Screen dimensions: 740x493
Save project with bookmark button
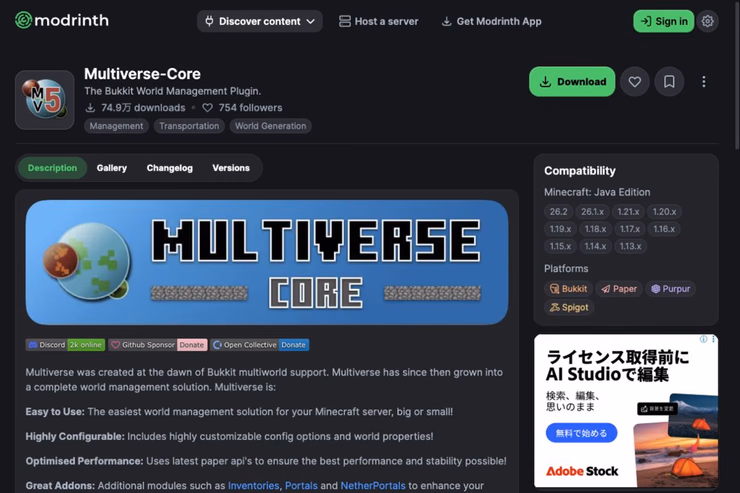[669, 82]
